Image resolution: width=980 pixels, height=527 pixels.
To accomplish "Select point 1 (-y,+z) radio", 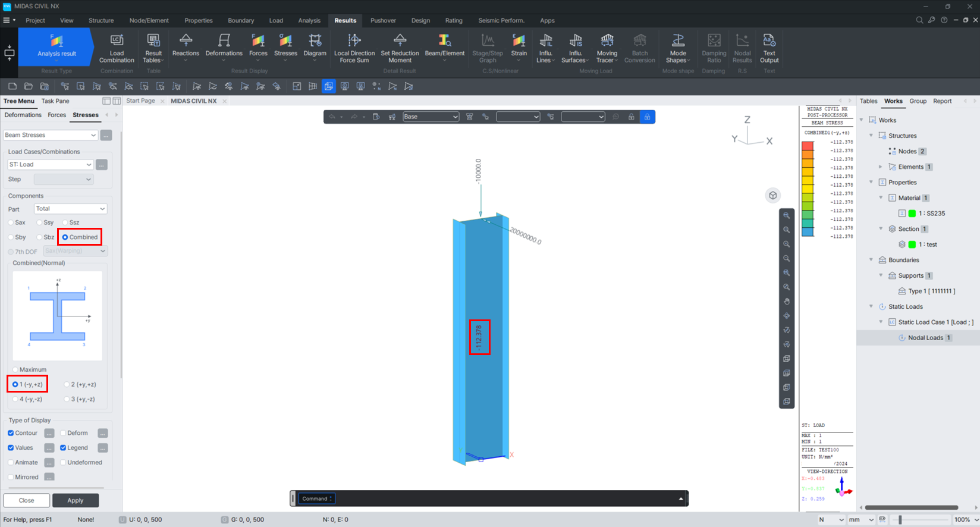I will tap(15, 384).
